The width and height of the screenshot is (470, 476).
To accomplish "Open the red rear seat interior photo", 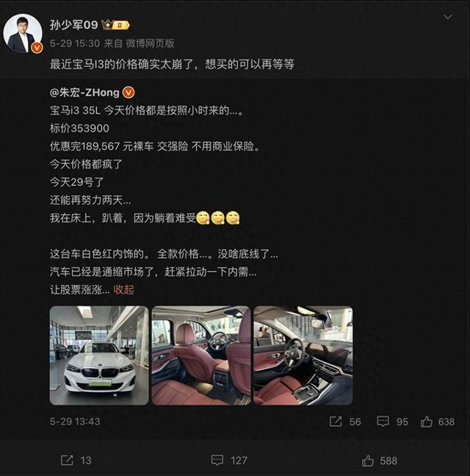I will point(201,356).
